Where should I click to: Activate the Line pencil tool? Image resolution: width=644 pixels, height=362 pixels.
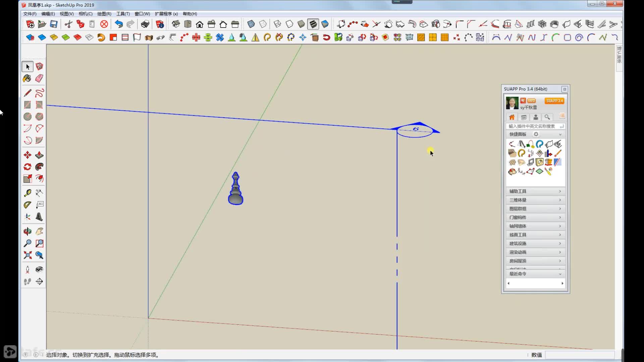coord(28,93)
